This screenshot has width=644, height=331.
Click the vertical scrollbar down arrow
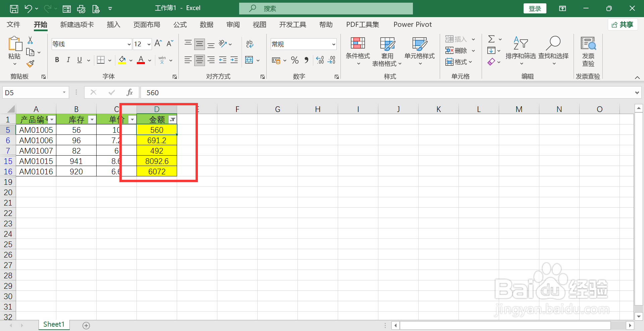click(639, 316)
